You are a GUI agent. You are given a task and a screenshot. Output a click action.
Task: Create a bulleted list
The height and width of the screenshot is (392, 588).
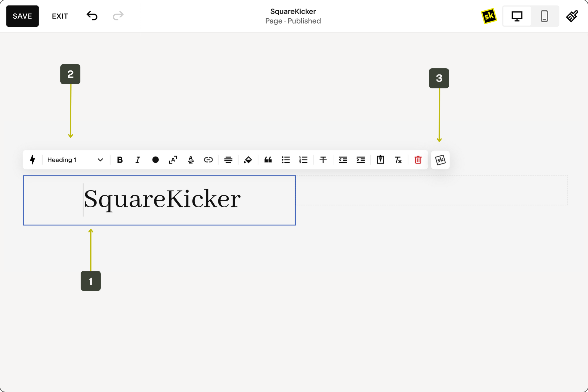point(285,160)
